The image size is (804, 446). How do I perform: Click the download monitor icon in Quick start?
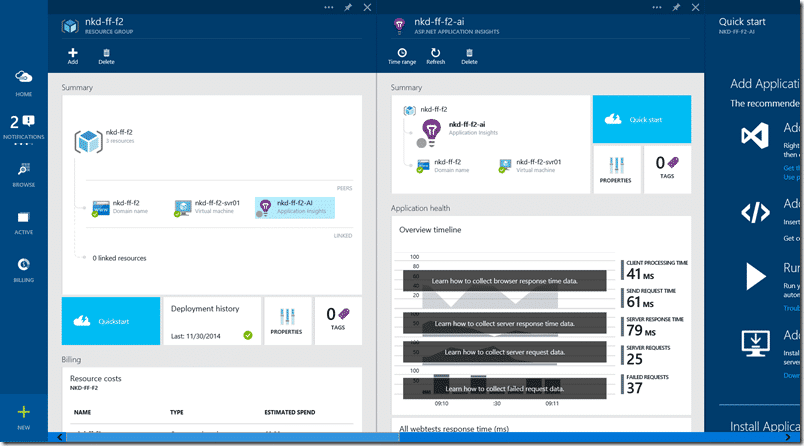click(755, 343)
